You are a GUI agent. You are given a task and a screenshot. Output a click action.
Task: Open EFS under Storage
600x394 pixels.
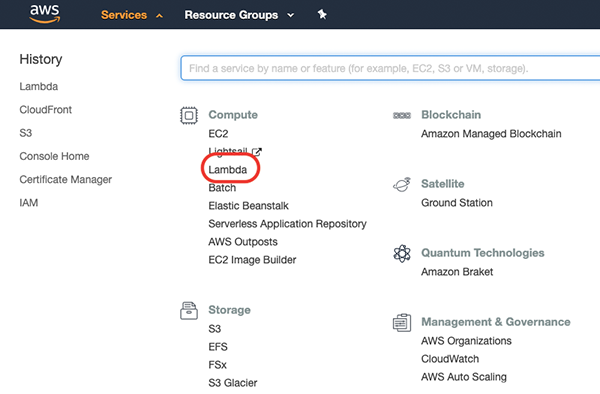coord(218,347)
